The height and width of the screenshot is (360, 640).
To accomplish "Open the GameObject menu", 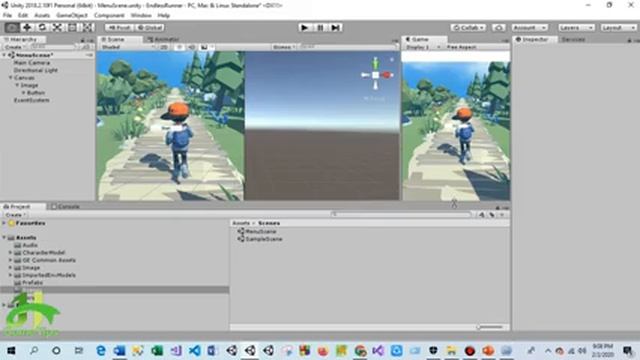I will (x=72, y=16).
